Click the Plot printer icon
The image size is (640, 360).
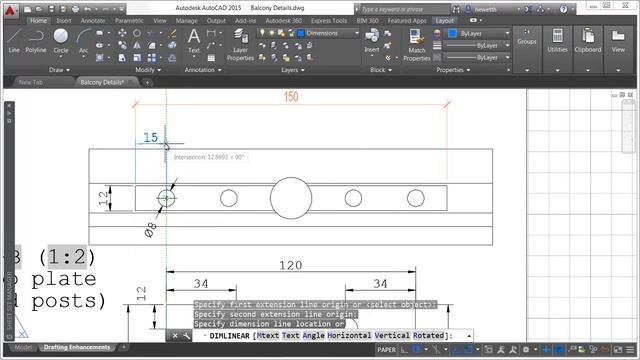tap(76, 9)
